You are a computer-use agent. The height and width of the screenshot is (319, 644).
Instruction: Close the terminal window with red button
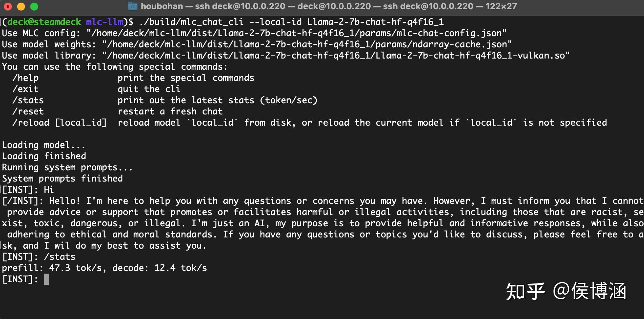pos(8,7)
